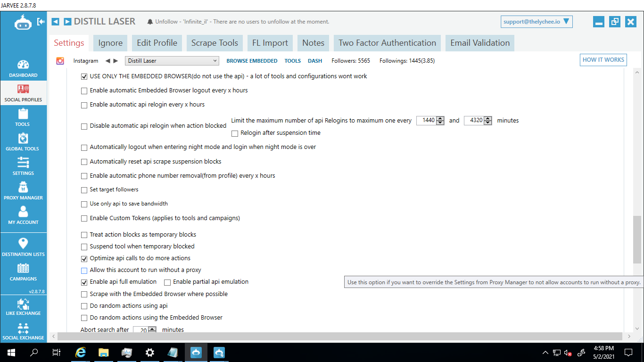Open Two Factor Authentication tab
Viewport: 644px width, 362px height.
387,43
